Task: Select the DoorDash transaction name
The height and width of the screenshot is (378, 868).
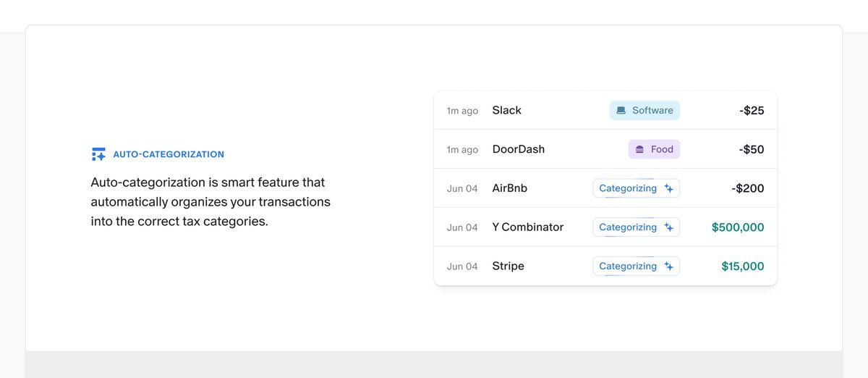Action: pyautogui.click(x=518, y=149)
